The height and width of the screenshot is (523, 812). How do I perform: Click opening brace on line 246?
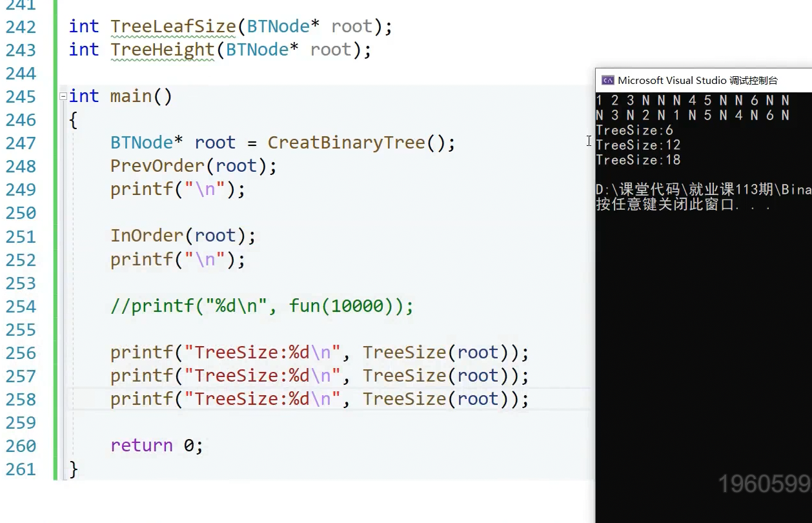pyautogui.click(x=74, y=120)
